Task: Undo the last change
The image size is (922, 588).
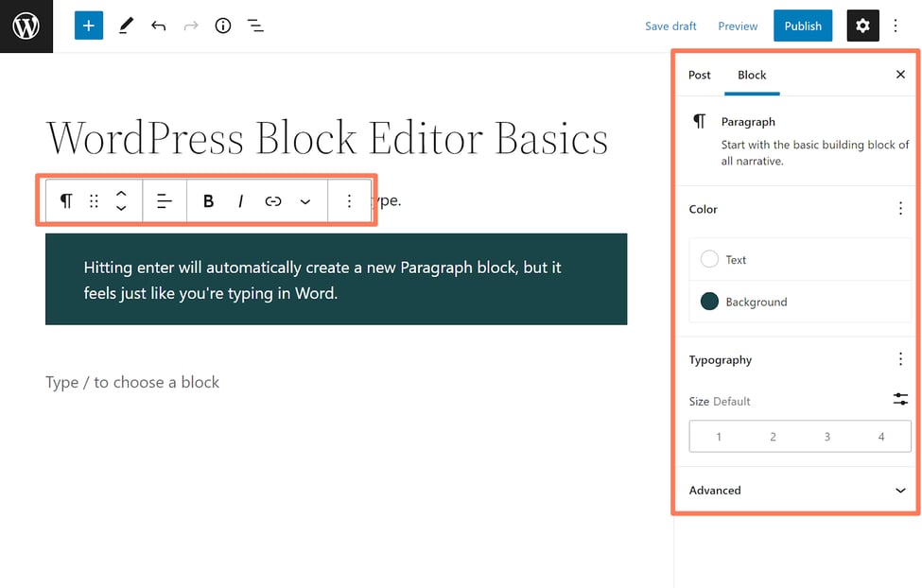Action: pyautogui.click(x=158, y=26)
